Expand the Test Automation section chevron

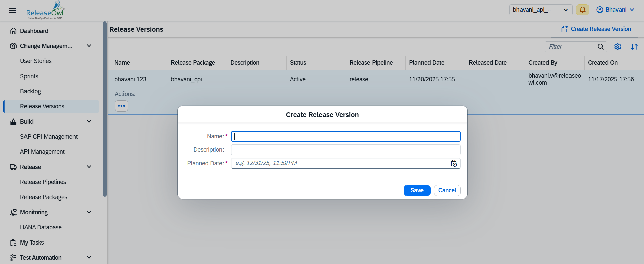[x=89, y=258]
